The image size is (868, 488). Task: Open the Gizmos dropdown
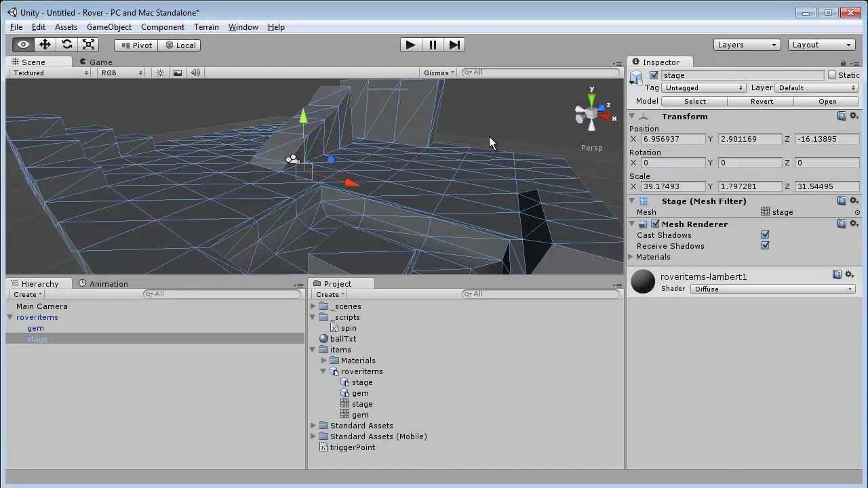[439, 73]
